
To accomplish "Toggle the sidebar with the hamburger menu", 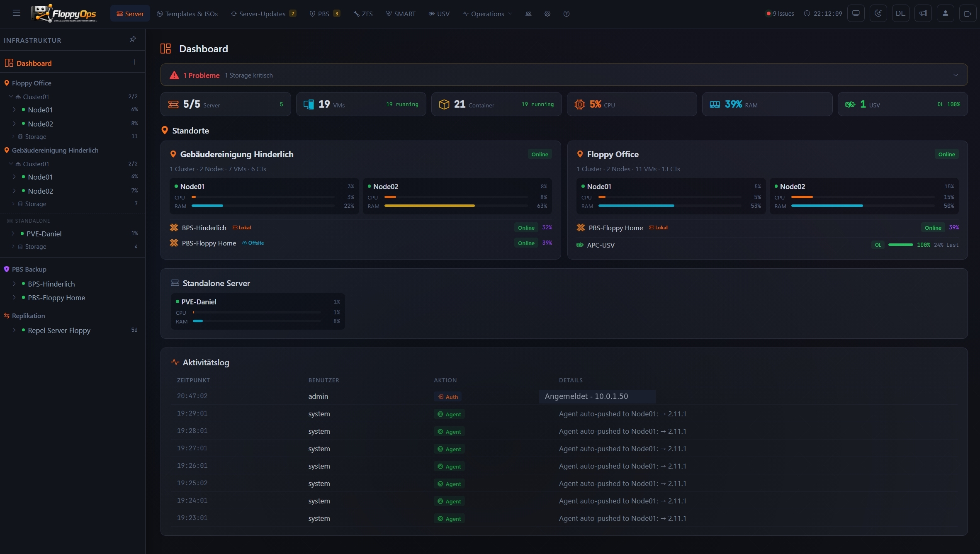I will click(17, 13).
